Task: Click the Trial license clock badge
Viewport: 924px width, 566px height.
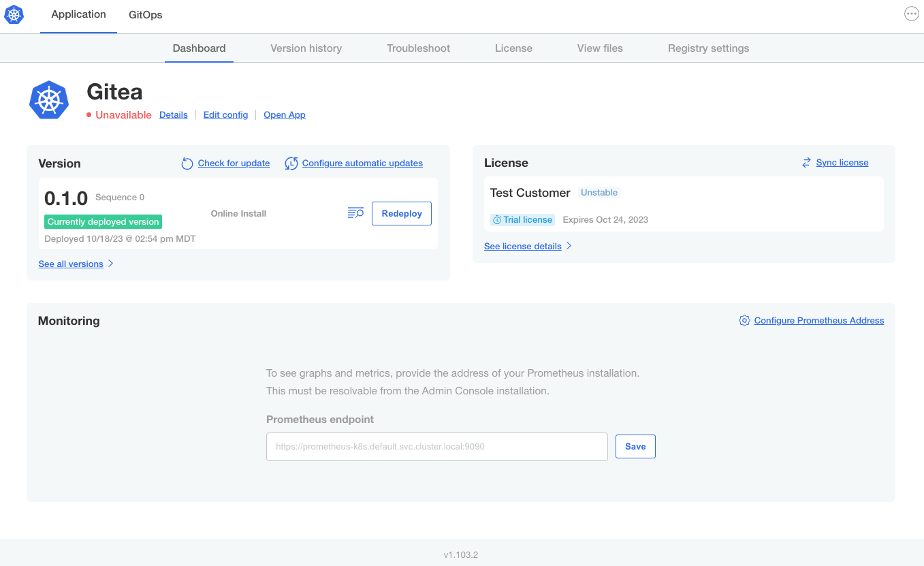Action: point(522,219)
